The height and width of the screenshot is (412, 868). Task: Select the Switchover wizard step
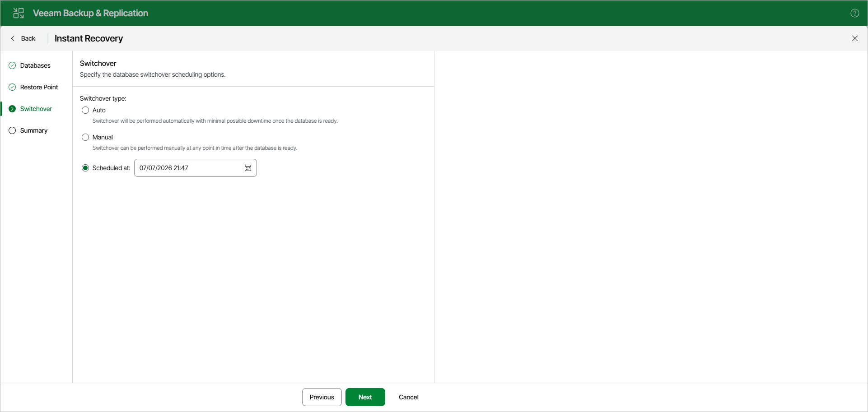coord(31,109)
